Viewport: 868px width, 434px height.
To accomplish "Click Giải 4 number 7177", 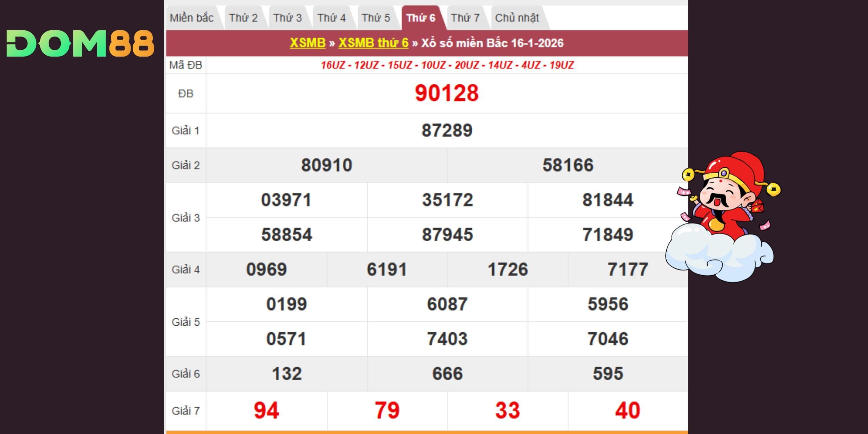I will pos(627,269).
